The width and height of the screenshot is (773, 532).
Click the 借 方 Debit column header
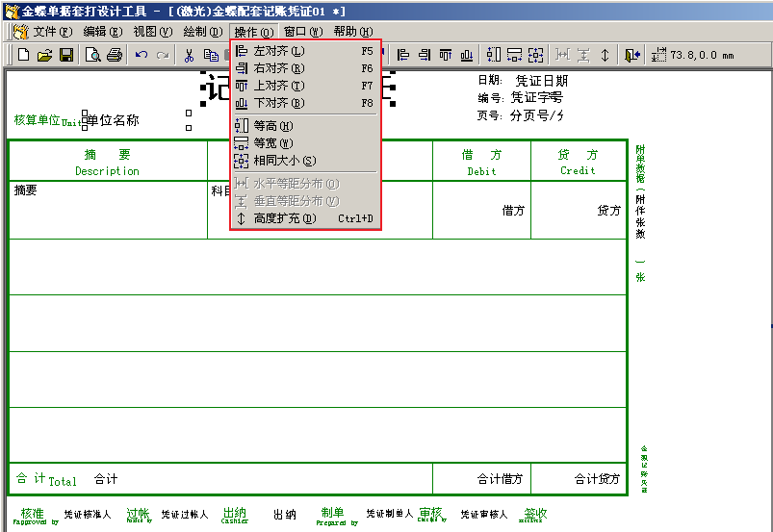pyautogui.click(x=481, y=162)
